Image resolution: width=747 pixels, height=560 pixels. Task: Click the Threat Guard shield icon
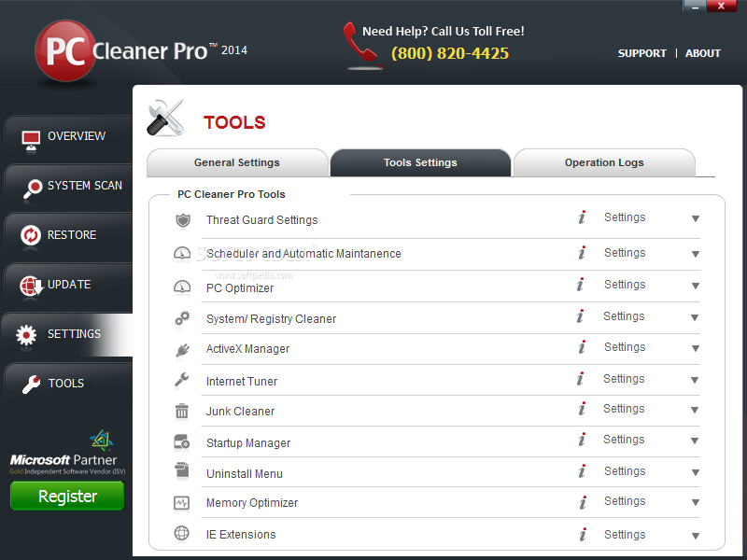click(183, 220)
